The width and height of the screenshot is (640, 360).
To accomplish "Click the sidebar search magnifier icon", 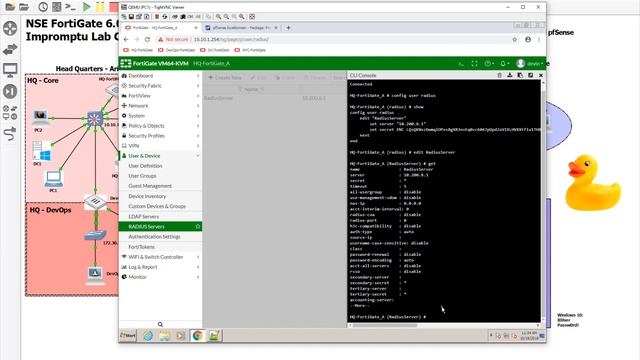I will pos(160,324).
